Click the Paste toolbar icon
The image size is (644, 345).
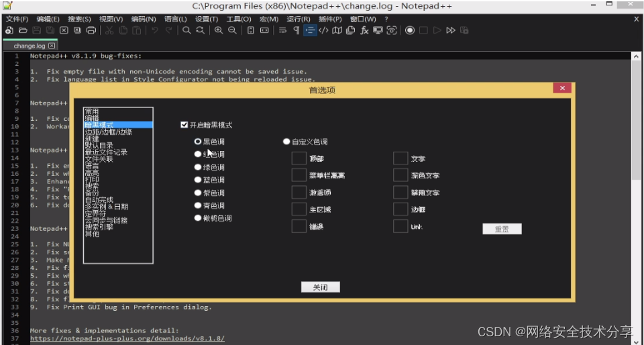137,30
